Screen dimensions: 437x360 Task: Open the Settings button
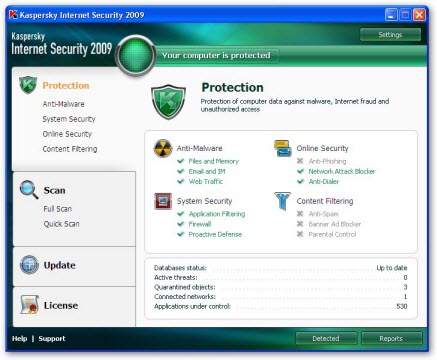pos(390,35)
